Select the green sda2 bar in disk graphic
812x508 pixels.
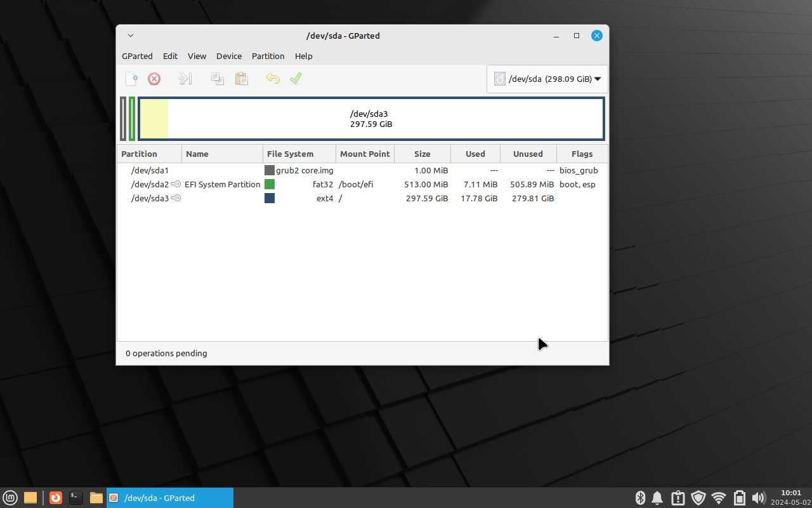click(x=132, y=119)
